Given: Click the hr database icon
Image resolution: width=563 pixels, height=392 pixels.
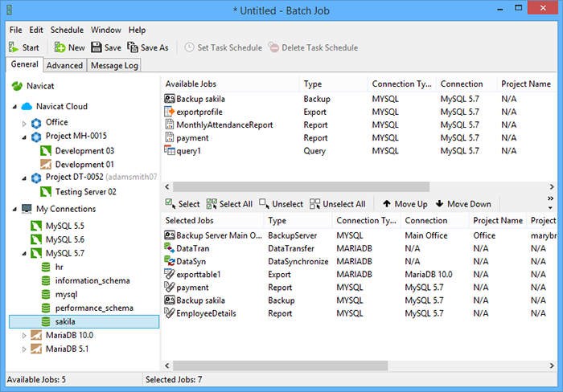Looking at the screenshot, I should coord(46,267).
